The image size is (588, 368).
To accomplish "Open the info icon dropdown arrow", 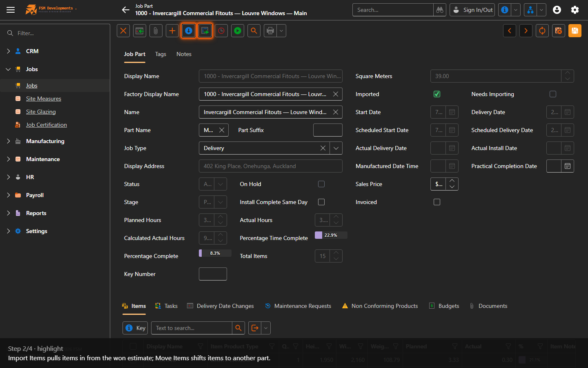I will pos(516,10).
